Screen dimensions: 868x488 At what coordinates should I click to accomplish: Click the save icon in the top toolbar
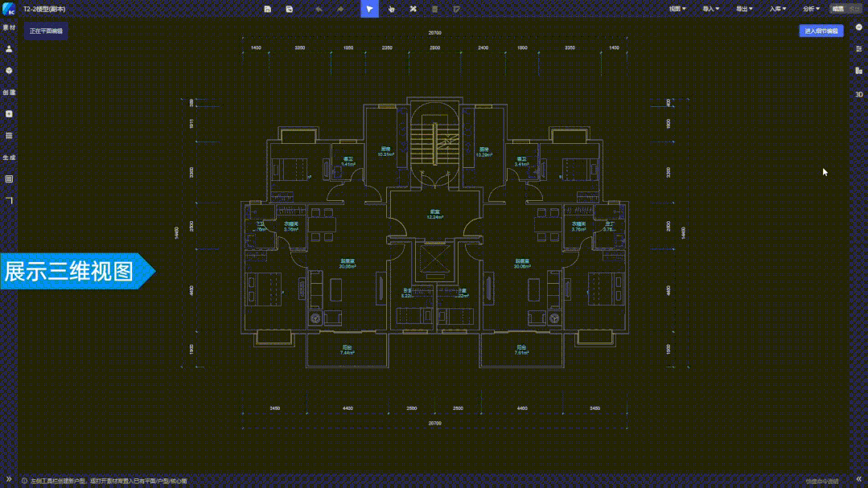268,9
